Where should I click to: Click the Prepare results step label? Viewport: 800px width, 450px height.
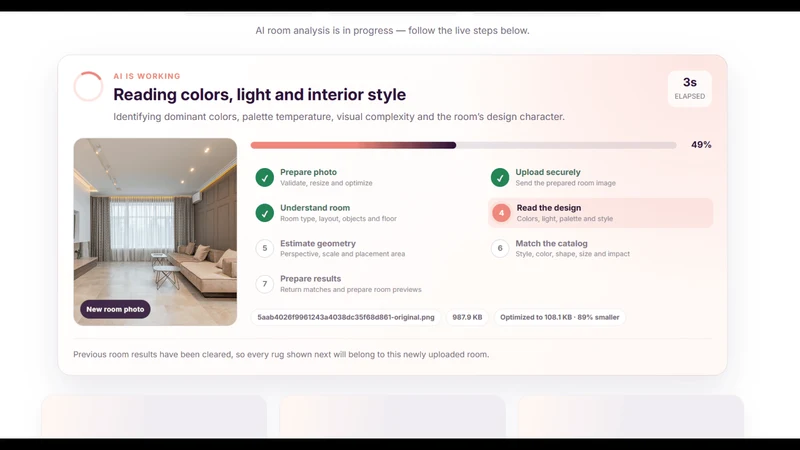point(310,279)
